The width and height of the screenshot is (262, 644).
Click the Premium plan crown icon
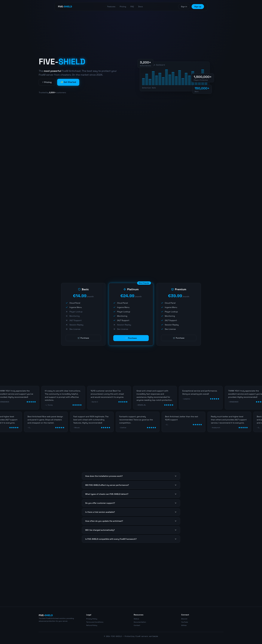point(172,289)
